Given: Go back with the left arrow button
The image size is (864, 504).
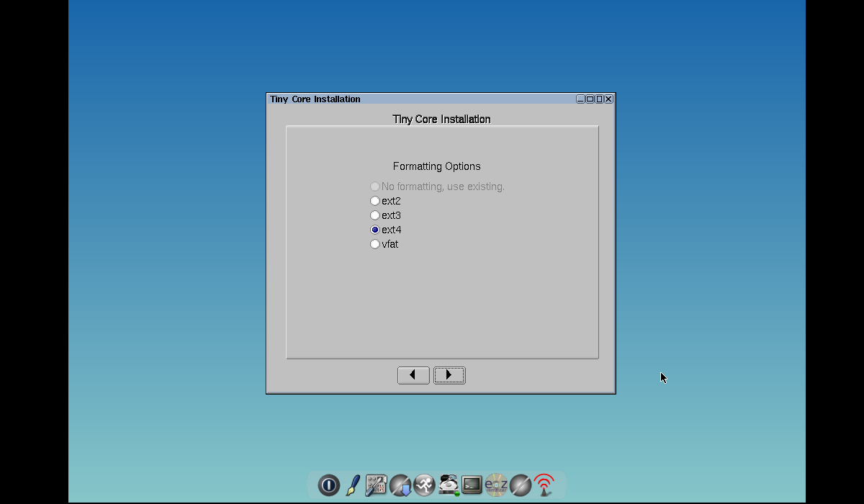Looking at the screenshot, I should point(413,375).
